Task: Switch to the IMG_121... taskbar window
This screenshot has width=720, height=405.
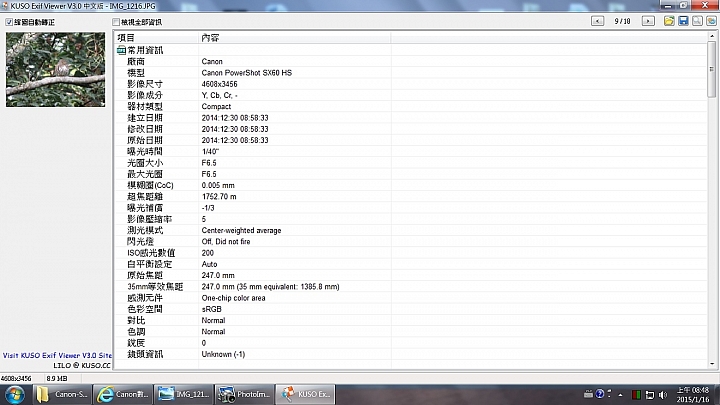Action: point(183,394)
